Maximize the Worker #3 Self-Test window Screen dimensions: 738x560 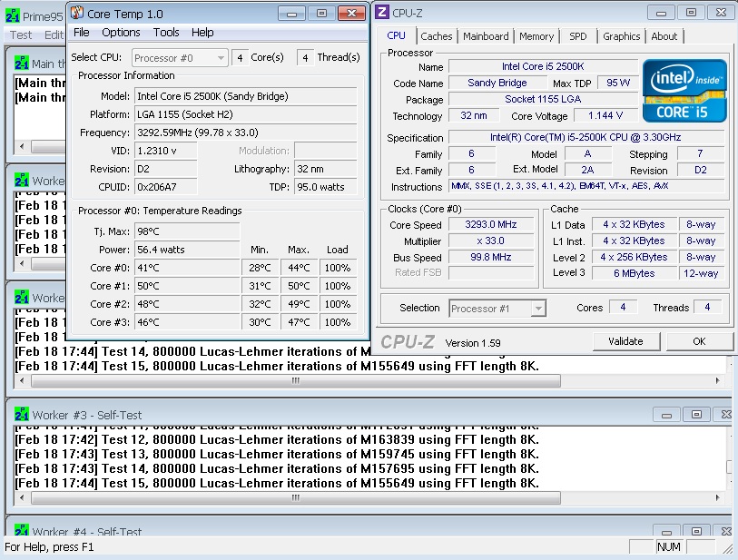click(x=696, y=415)
